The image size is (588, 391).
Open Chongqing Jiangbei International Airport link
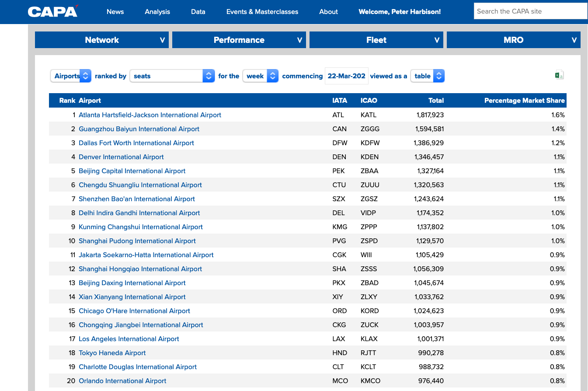[141, 325]
